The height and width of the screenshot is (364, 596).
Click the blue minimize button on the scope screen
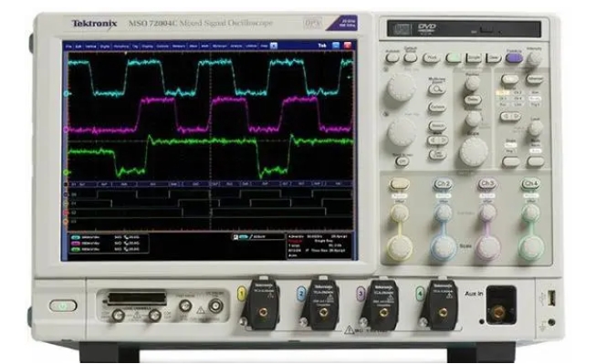(336, 46)
